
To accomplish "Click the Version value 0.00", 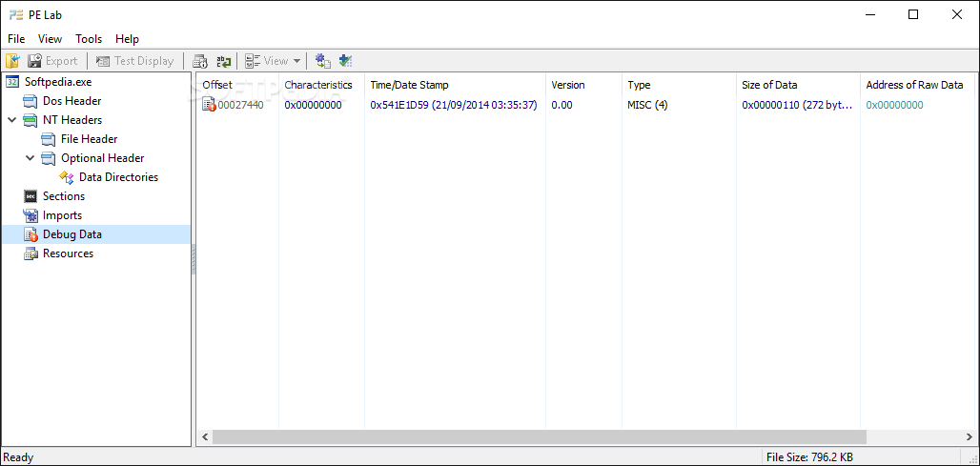I will pyautogui.click(x=561, y=105).
